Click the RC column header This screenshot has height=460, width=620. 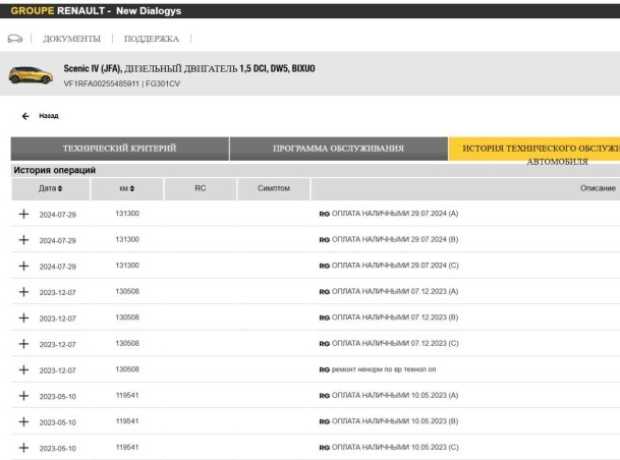(x=200, y=188)
